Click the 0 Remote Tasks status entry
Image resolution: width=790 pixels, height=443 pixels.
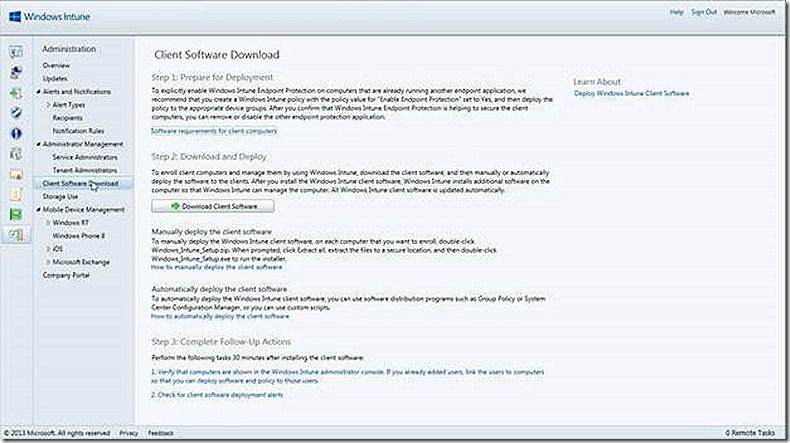(750, 433)
